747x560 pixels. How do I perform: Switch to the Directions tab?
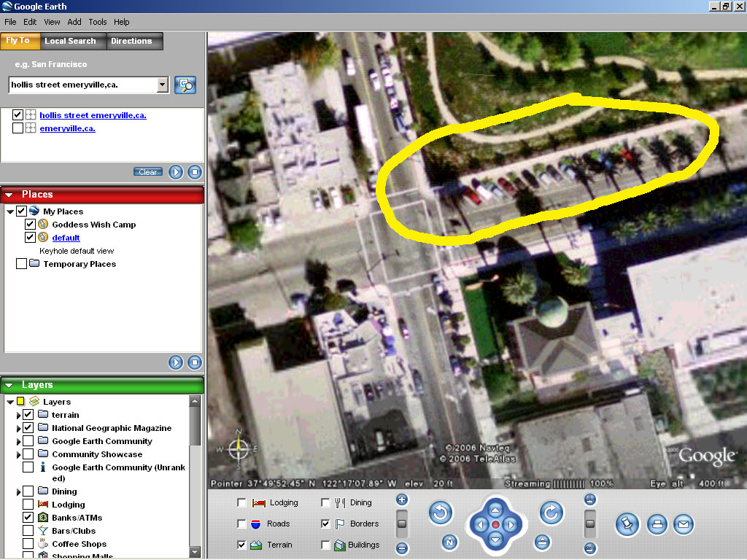(131, 41)
